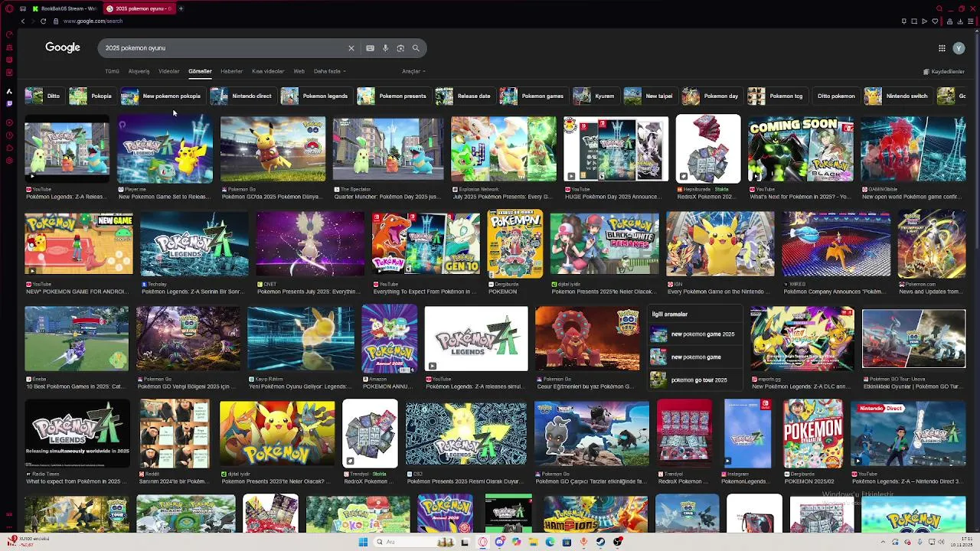Go back with the browser back arrow
Image resolution: width=980 pixels, height=551 pixels.
pos(23,21)
